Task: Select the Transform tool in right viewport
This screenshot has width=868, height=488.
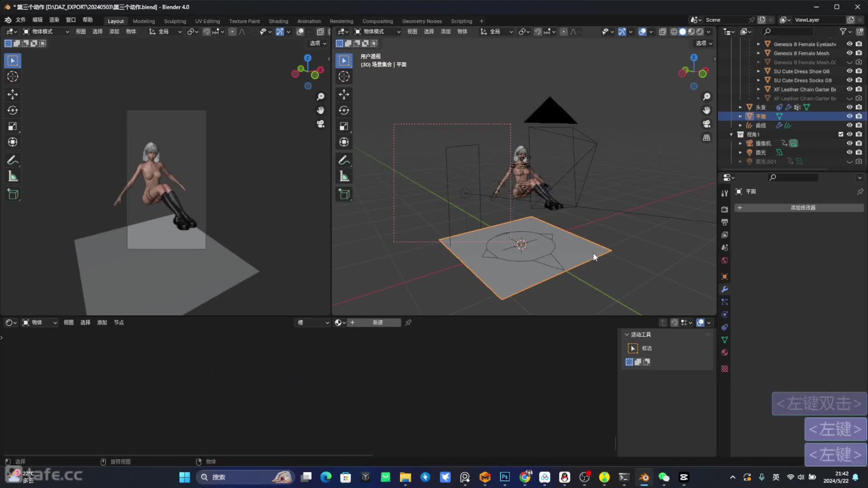Action: (344, 142)
